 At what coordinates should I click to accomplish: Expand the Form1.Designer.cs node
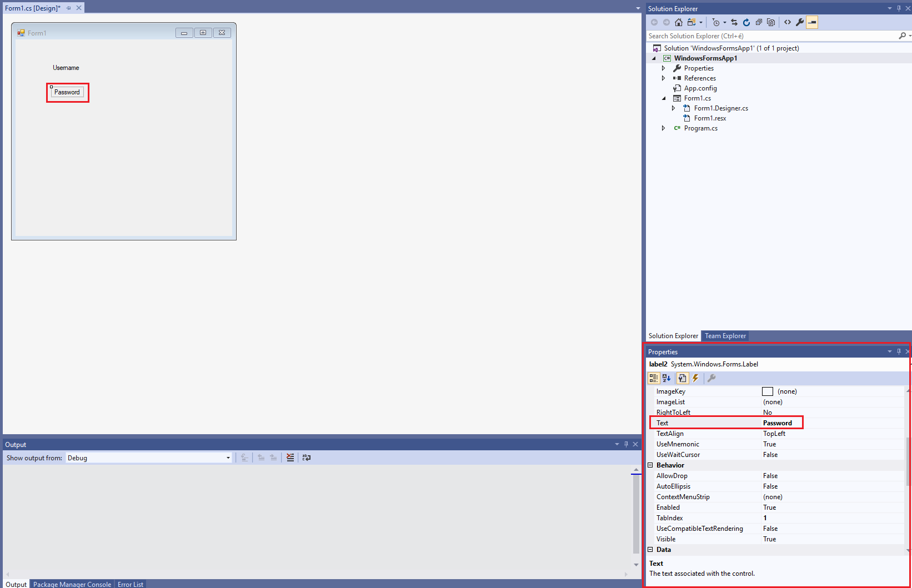coord(673,108)
